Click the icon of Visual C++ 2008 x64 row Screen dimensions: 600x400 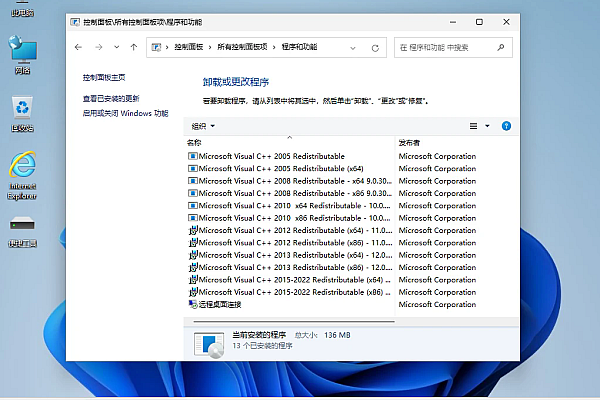[x=193, y=181]
